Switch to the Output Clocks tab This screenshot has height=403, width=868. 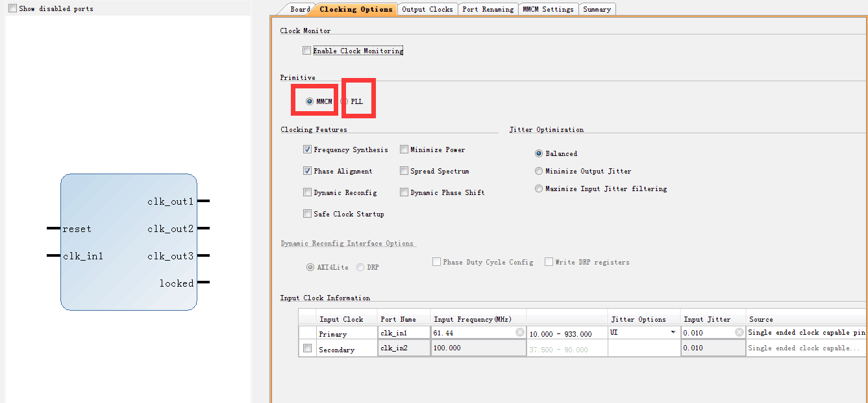pos(427,8)
